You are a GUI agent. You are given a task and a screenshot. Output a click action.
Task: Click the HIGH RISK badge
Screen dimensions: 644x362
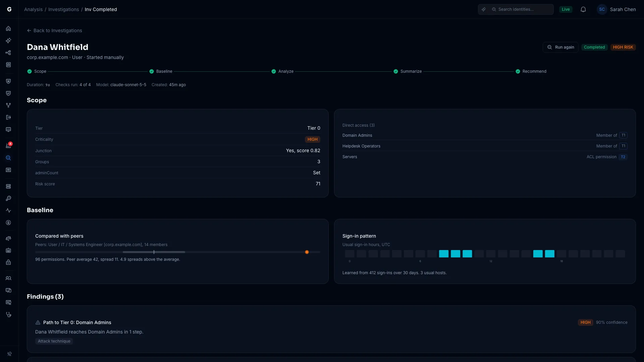click(x=623, y=47)
